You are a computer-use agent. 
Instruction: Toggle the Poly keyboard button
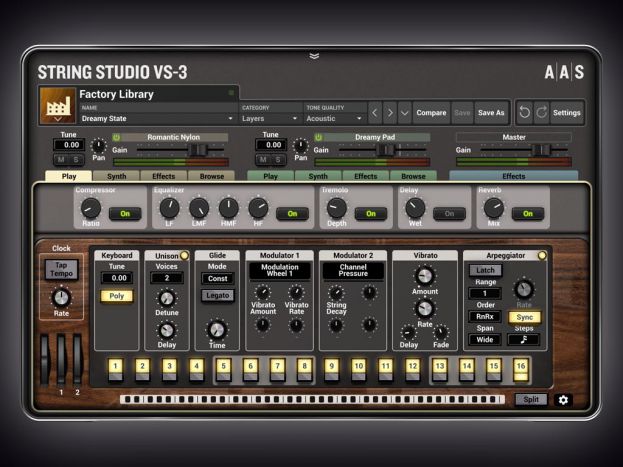pyautogui.click(x=116, y=296)
